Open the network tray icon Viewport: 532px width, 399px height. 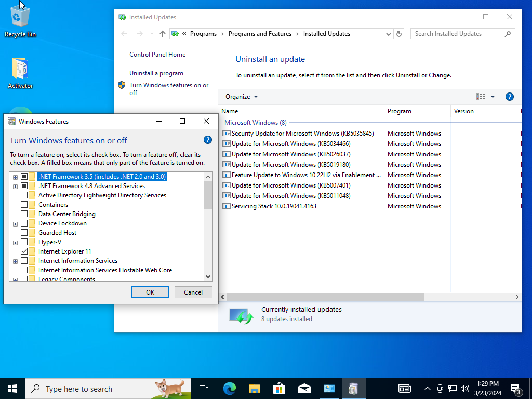pyautogui.click(x=453, y=389)
